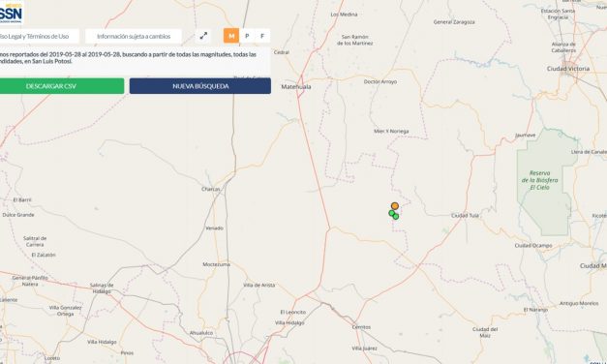Click the Villa Juárez label
Screen dimensions: 607x364
coord(364,349)
